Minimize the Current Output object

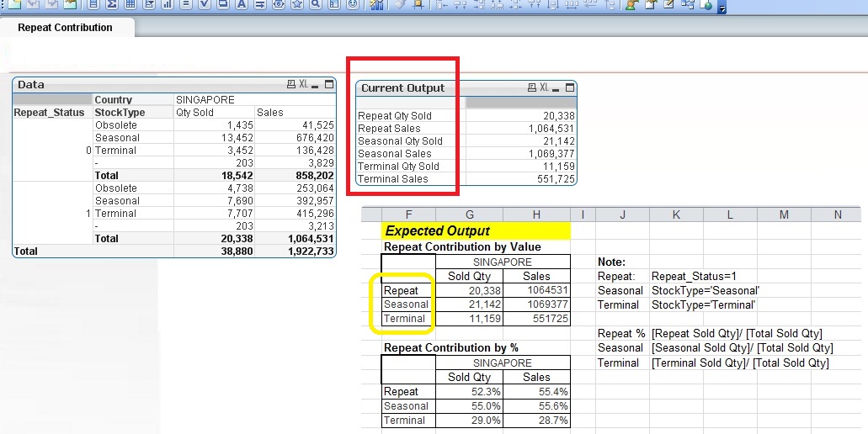point(556,88)
